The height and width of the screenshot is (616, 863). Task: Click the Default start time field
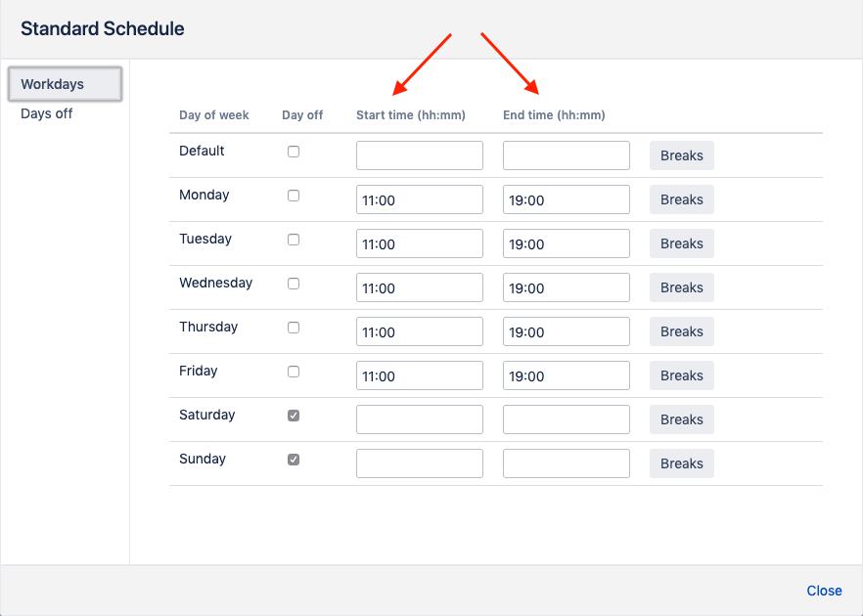pos(419,155)
